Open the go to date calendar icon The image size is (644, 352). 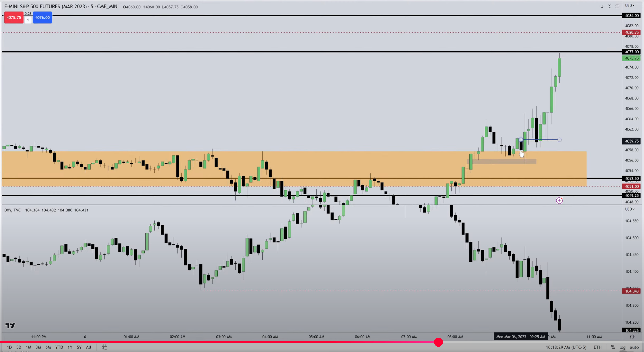click(104, 347)
